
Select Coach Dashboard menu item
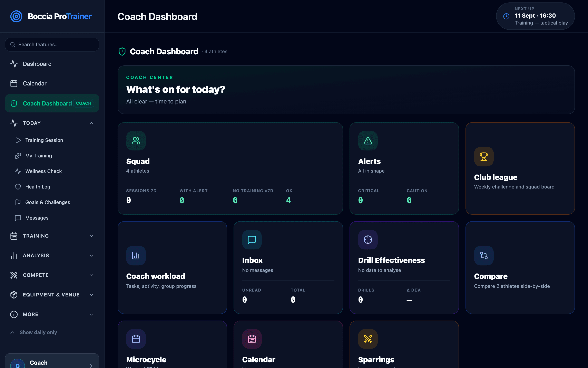pyautogui.click(x=52, y=103)
